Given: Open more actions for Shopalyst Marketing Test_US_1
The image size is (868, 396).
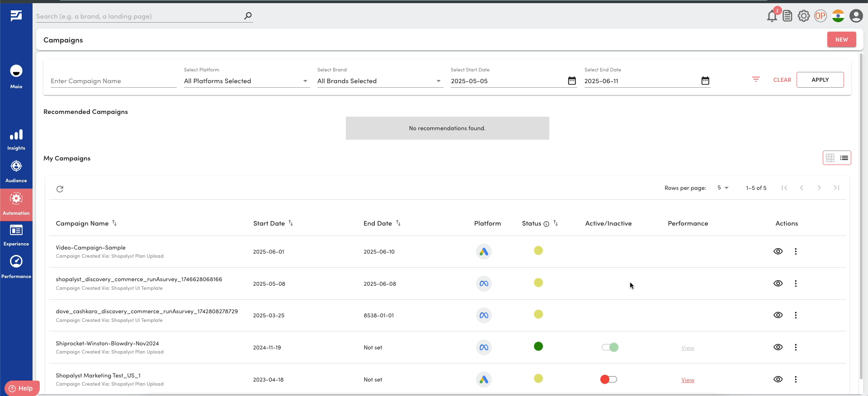Looking at the screenshot, I should point(796,379).
